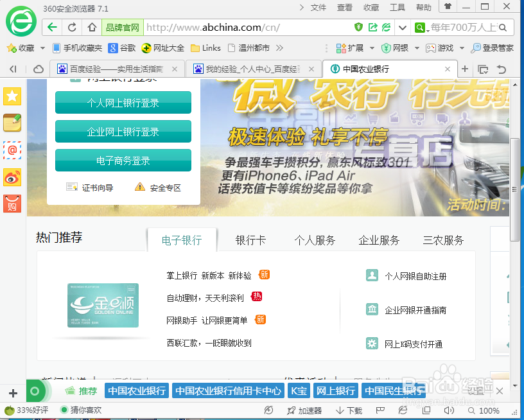Expand the 游戏 dropdown arrow
524x420 pixels.
click(x=462, y=48)
